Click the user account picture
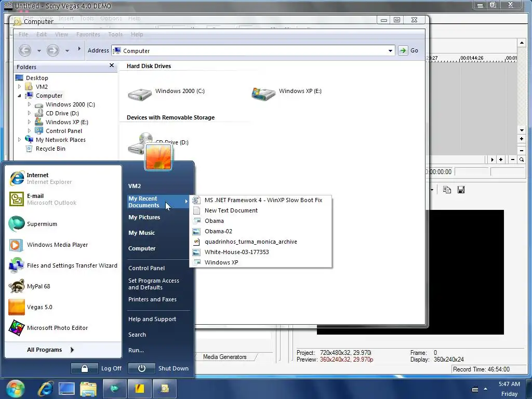532x399 pixels. [x=158, y=157]
